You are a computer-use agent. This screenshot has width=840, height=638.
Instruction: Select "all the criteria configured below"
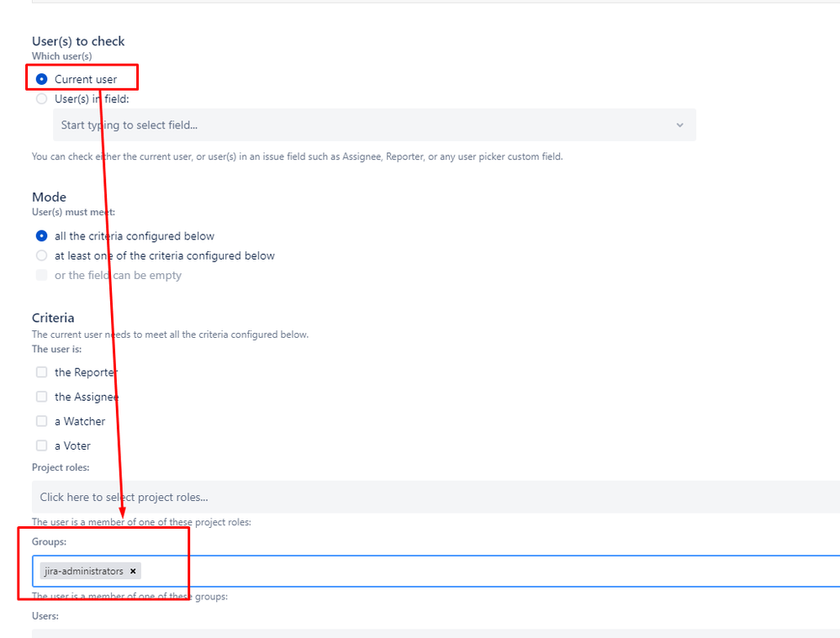(41, 236)
